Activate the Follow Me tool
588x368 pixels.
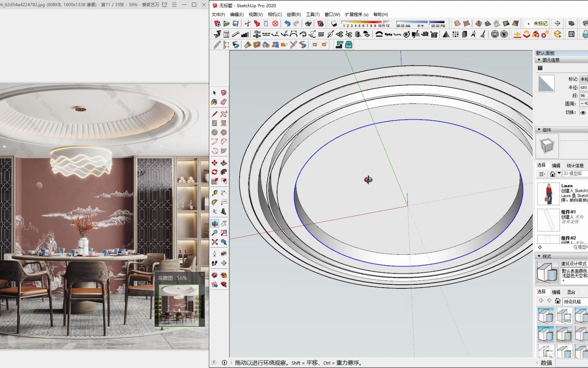[x=224, y=172]
